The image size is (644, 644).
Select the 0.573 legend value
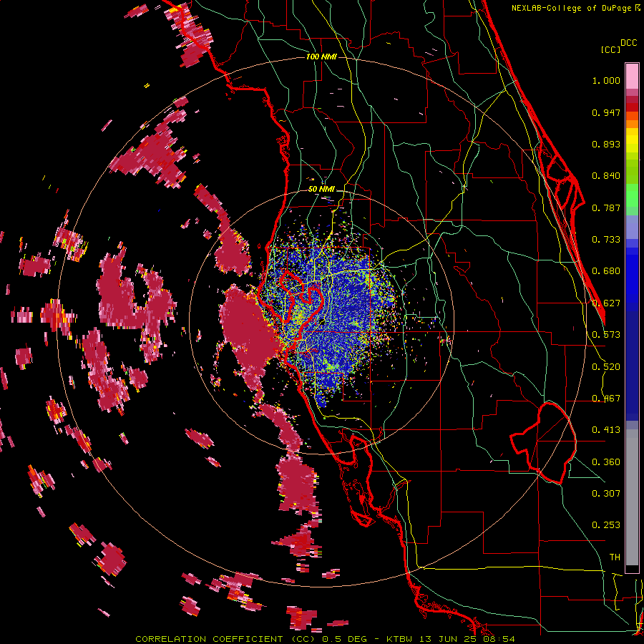point(606,335)
